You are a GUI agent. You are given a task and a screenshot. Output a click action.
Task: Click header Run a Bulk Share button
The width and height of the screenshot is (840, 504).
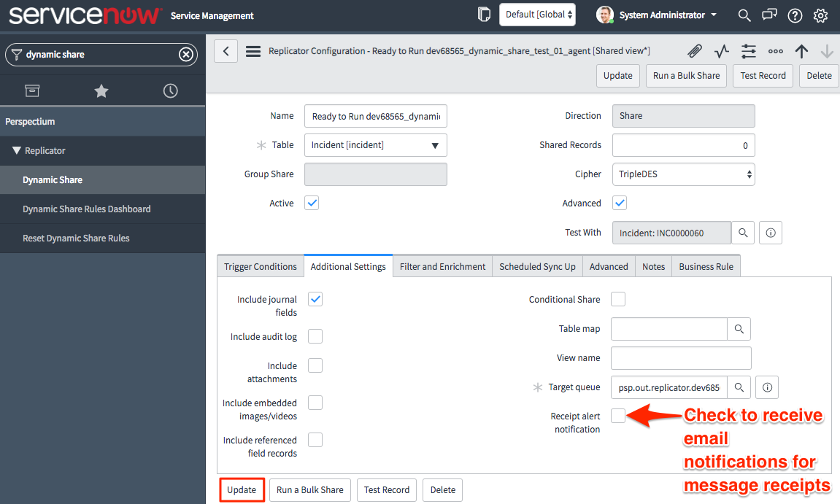tap(686, 76)
